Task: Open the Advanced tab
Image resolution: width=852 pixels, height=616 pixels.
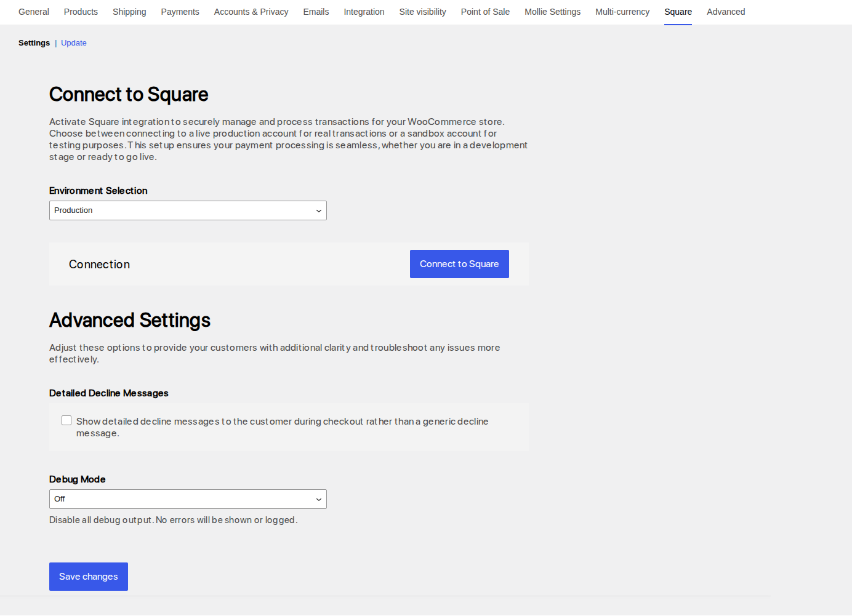Action: (x=726, y=12)
